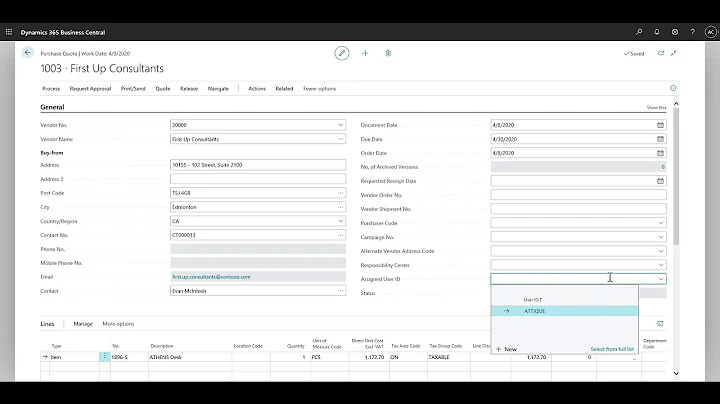Open the Release menu
The image size is (720, 404).
pyautogui.click(x=189, y=89)
